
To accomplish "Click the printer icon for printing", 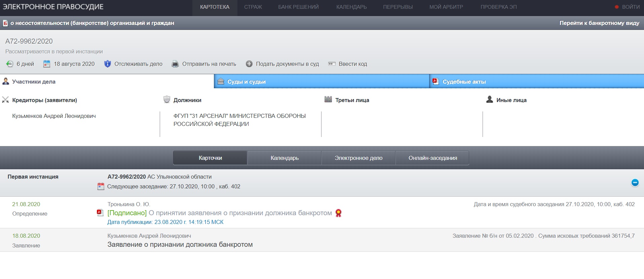I will [x=175, y=64].
